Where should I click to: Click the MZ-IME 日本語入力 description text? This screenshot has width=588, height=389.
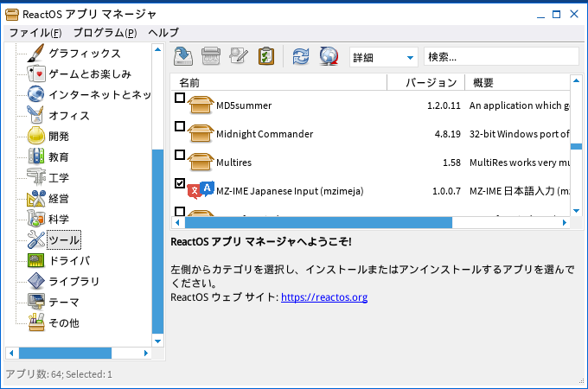[520, 191]
